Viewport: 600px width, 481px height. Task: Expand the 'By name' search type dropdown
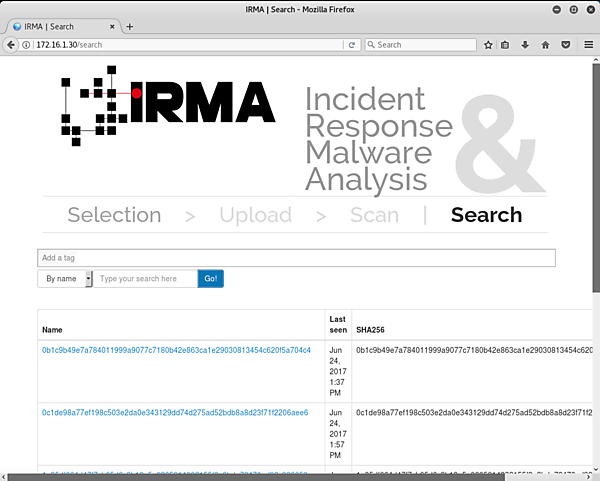coord(65,279)
